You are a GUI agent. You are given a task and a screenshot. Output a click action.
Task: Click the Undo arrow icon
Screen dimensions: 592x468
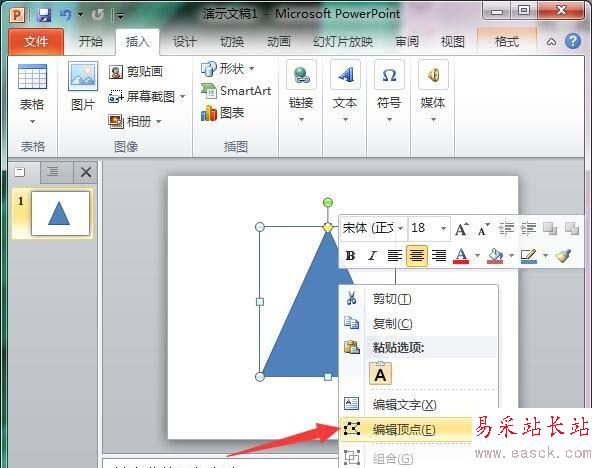tap(66, 15)
